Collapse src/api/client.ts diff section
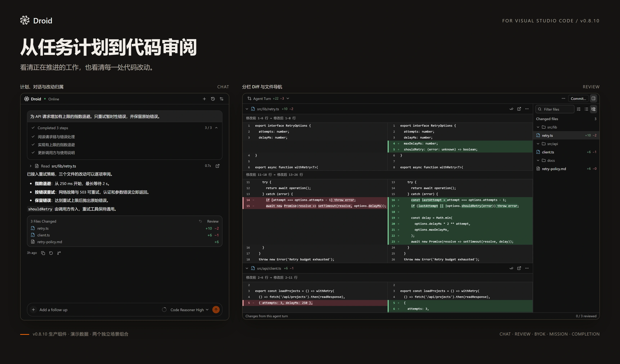Viewport: 620px width, 364px height. point(247,268)
